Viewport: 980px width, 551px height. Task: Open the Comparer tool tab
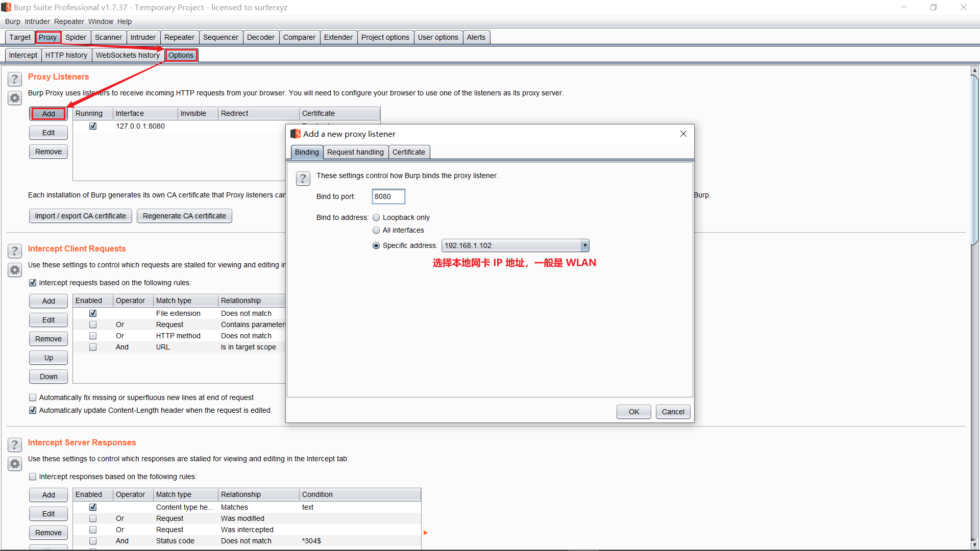click(x=299, y=37)
